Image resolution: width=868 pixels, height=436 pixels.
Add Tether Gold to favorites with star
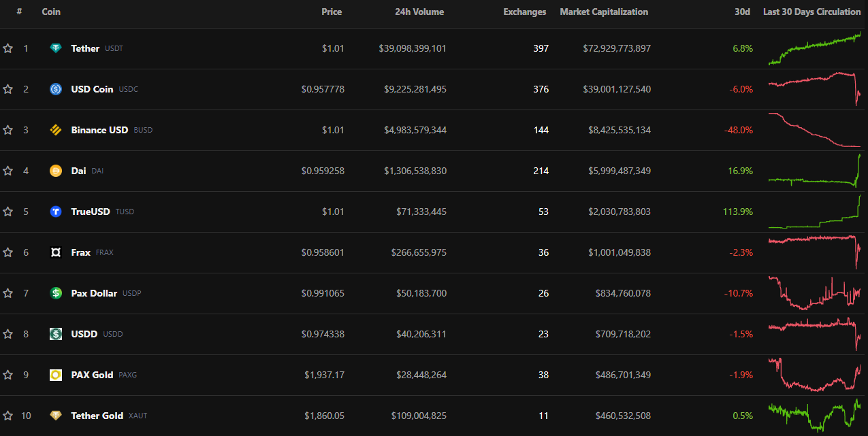8,416
